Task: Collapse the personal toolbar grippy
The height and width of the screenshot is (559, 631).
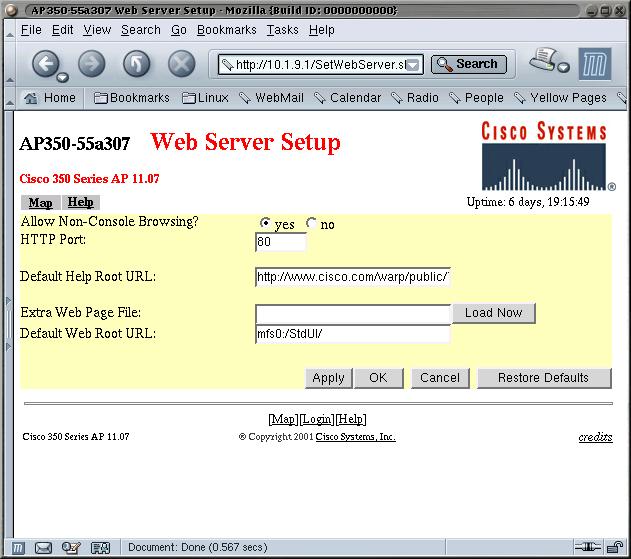Action: coord(10,98)
